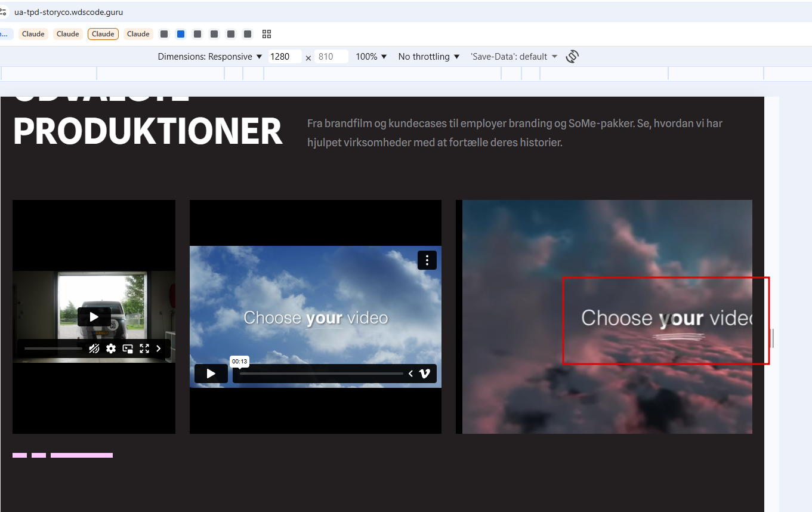Viewport: 812px width, 512px height.
Task: Open the Dimensions: Responsive dropdown
Action: [210, 57]
